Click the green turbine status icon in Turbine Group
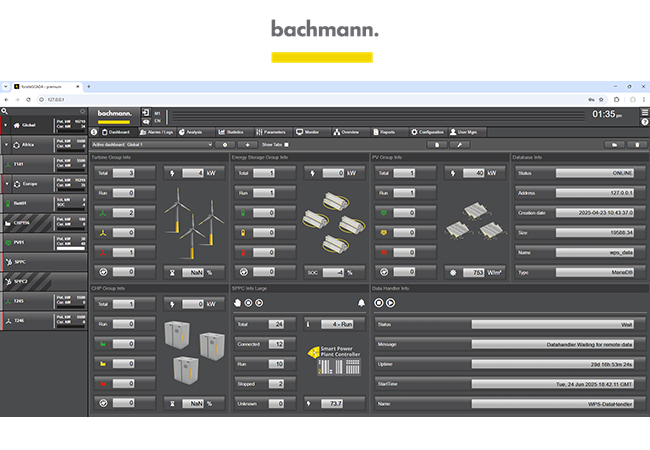Image resolution: width=650 pixels, height=450 pixels. (103, 213)
